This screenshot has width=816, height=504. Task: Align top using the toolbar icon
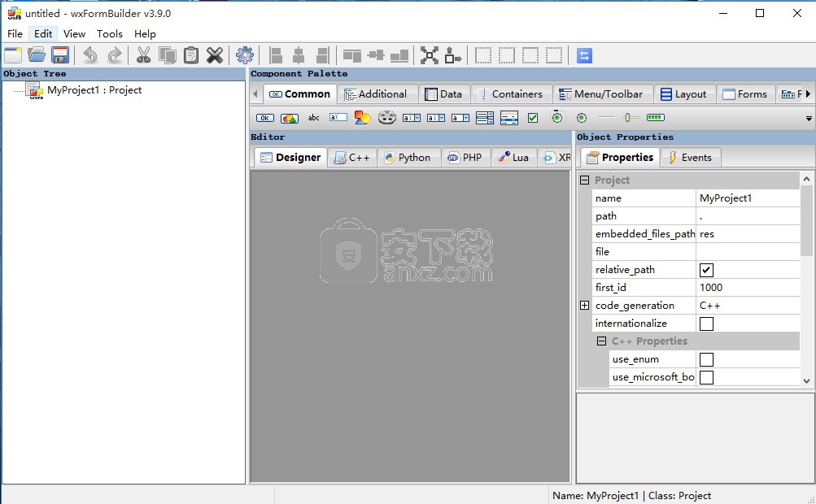coord(352,55)
